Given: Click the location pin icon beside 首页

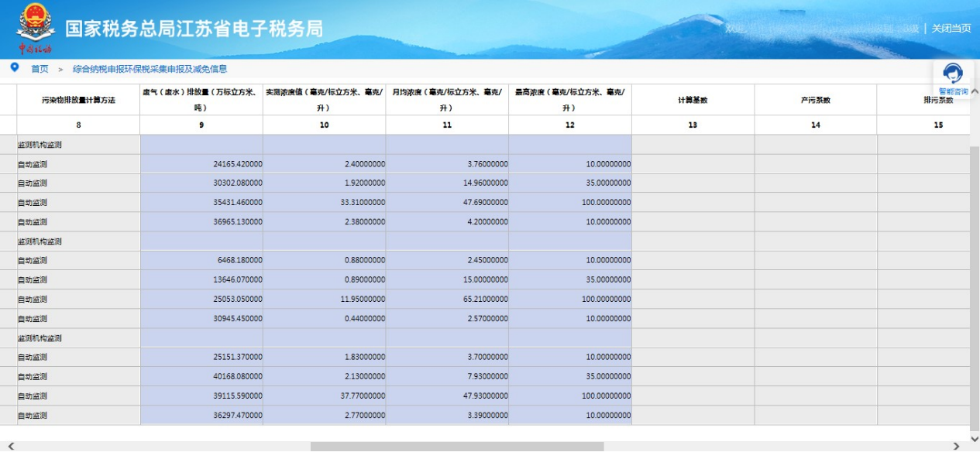Looking at the screenshot, I should point(14,68).
